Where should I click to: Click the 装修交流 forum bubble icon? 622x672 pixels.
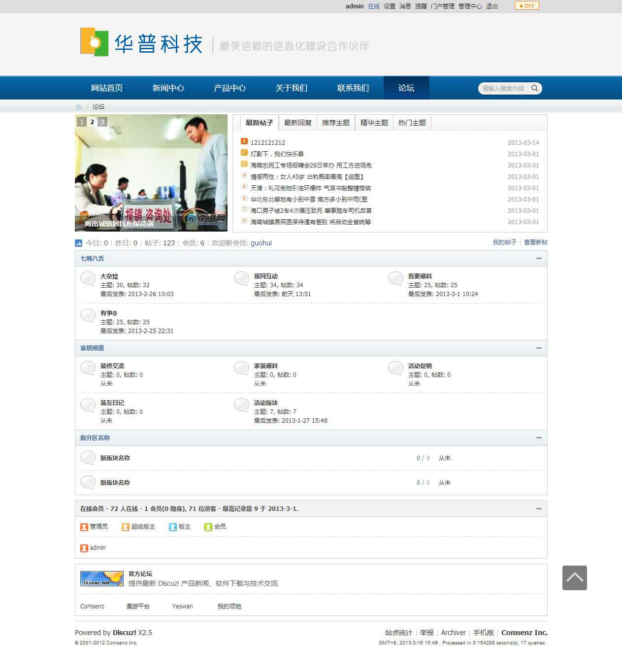[88, 368]
